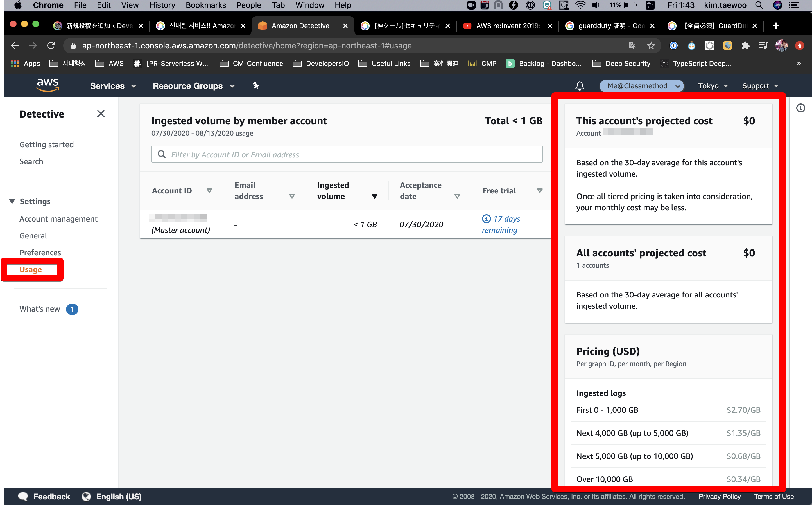Bookmark this page with the star icon
This screenshot has width=812, height=505.
click(651, 46)
